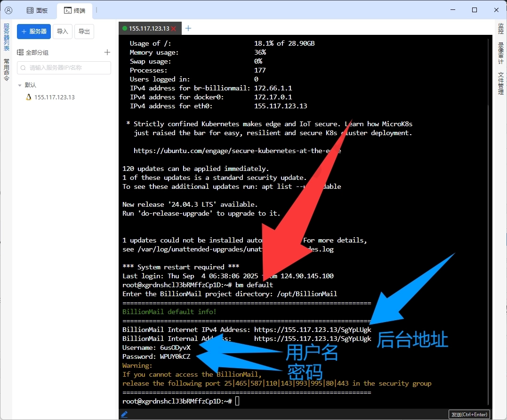This screenshot has height=420, width=507.
Task: Open the 录像审计 side panel
Action: pos(500,53)
